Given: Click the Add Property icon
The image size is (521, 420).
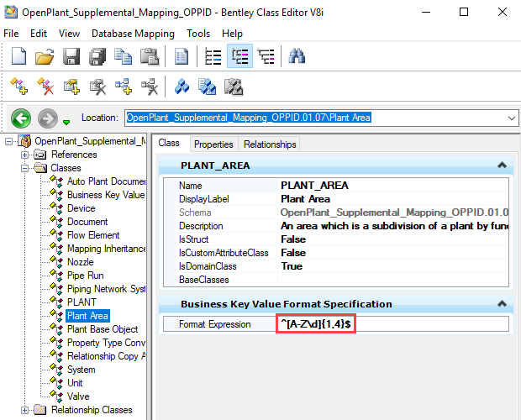Looking at the screenshot, I should (x=71, y=87).
